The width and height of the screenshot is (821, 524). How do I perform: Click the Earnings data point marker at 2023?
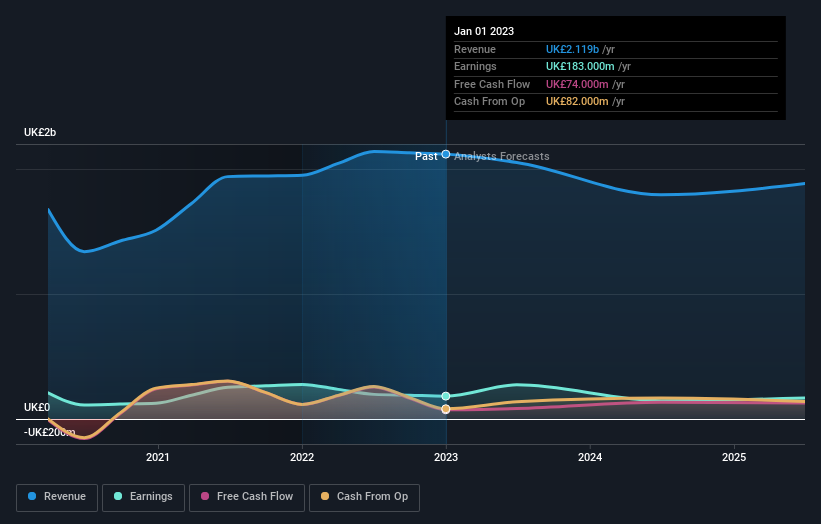tap(446, 396)
